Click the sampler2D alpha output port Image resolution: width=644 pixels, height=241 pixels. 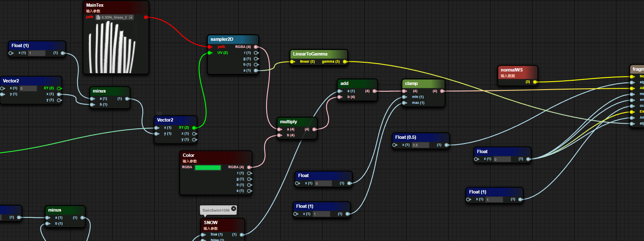tap(256, 70)
